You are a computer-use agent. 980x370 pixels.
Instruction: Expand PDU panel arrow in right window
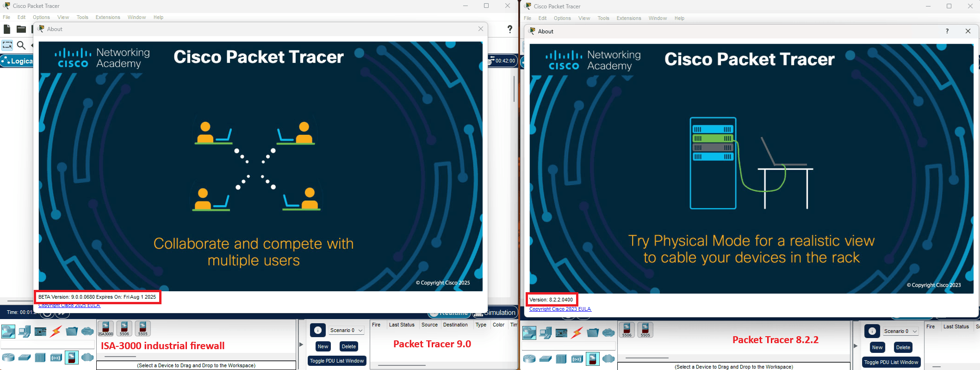(x=856, y=346)
